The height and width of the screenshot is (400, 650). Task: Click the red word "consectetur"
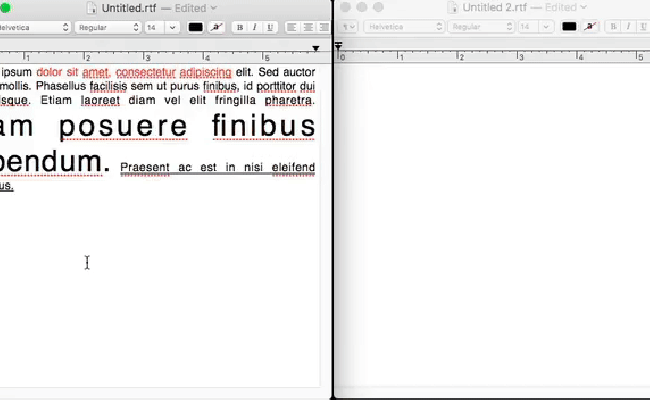point(146,73)
